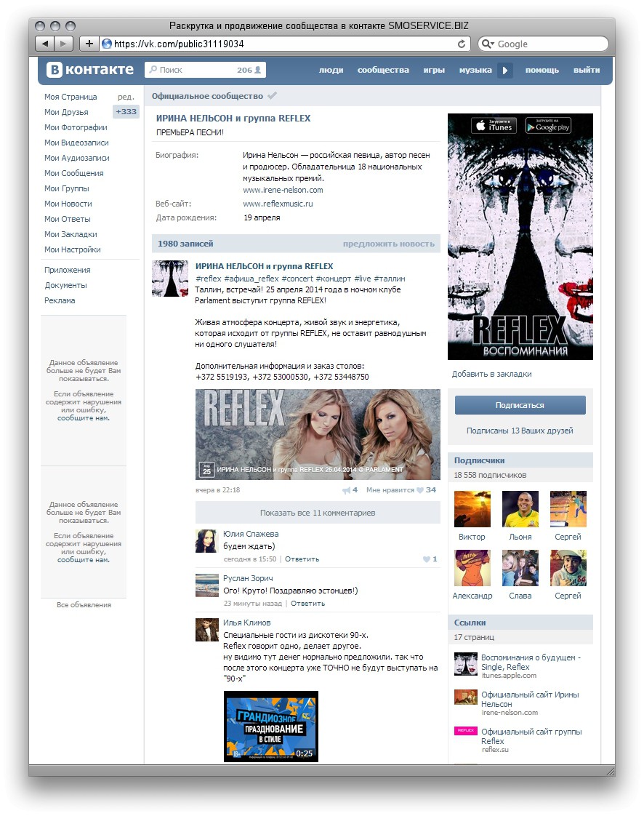Open Официальный сайт Ирины Нельсон link
644x816 pixels.
coord(530,699)
